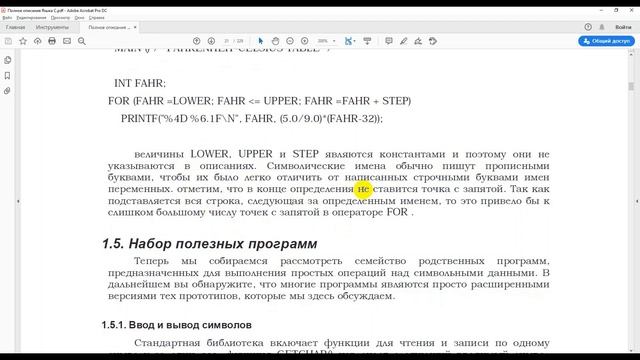Click the word 'Теперь' in the paragraph

(x=151, y=261)
